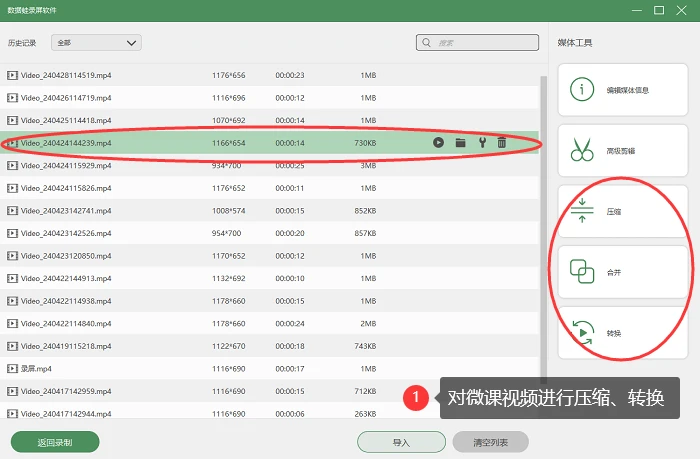Viewport: 700px width, 459px height.
Task: Click the 返回录制 green button
Action: click(55, 442)
